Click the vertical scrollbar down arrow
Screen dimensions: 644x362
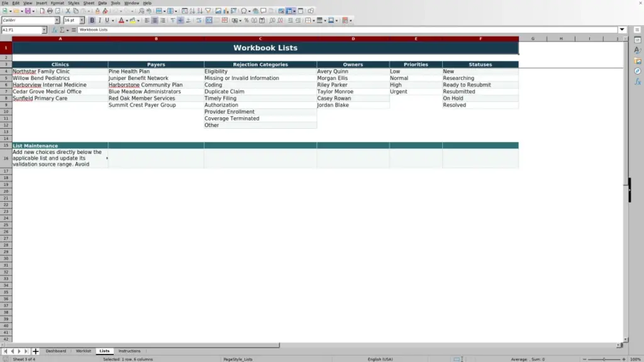pyautogui.click(x=626, y=340)
